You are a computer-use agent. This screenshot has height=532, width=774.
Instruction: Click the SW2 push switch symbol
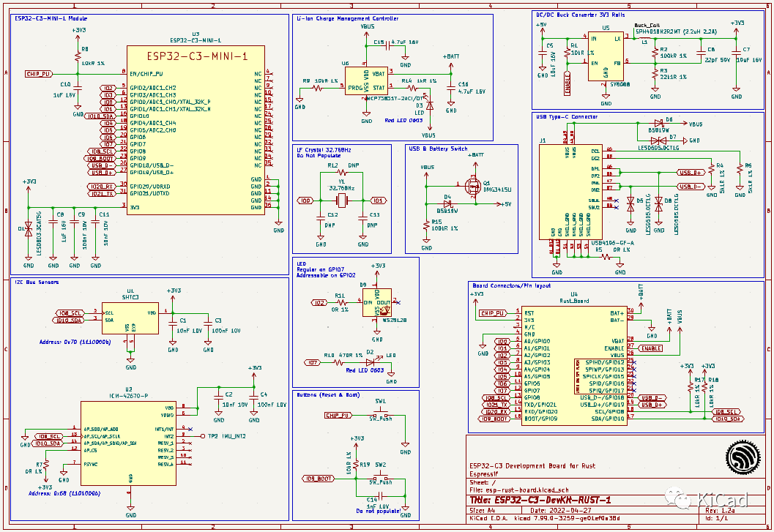(381, 476)
